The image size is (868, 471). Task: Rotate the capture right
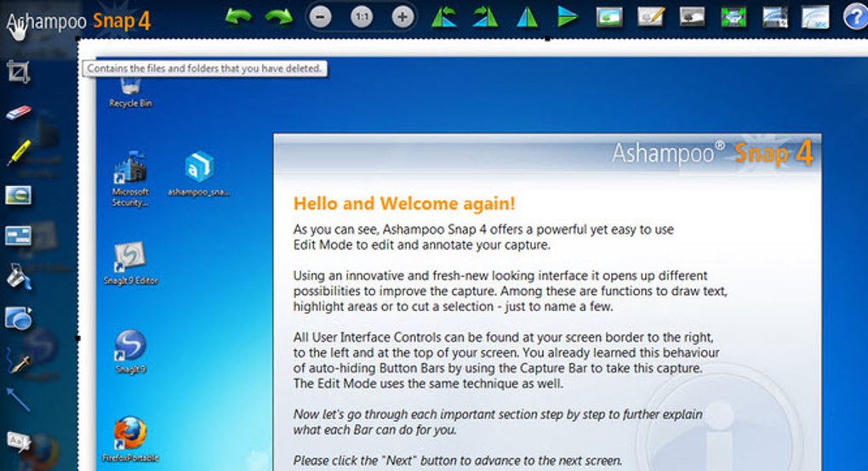[485, 17]
